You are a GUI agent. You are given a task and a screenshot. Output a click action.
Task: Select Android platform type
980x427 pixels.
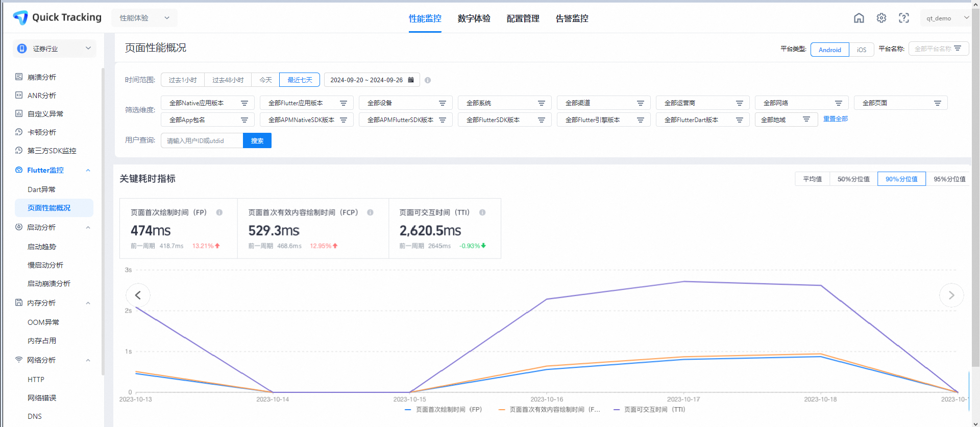pyautogui.click(x=830, y=50)
